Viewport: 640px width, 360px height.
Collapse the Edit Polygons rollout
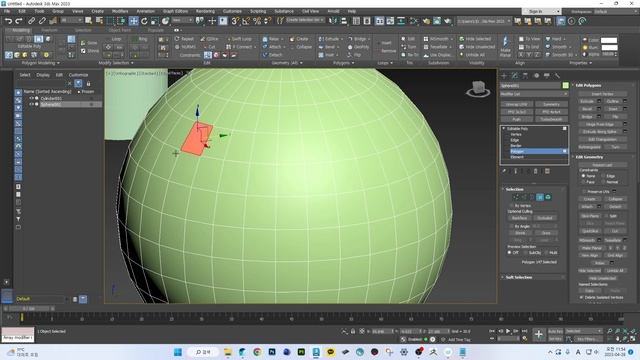[x=588, y=85]
